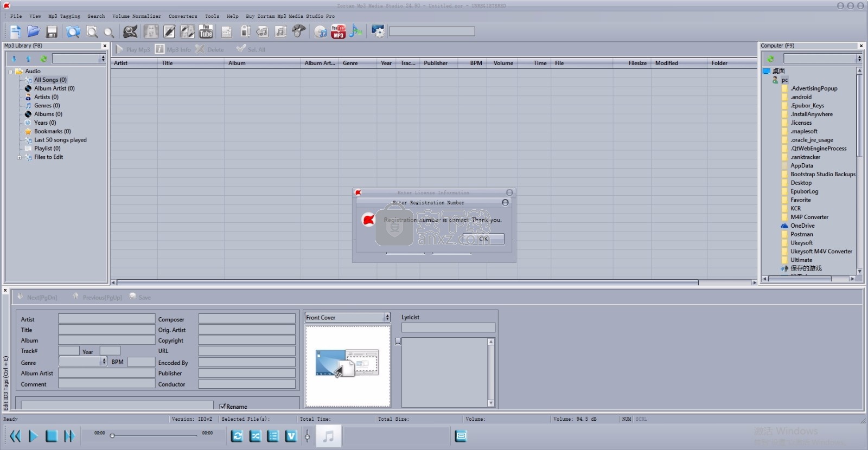Screen dimensions: 868x450
Task: Click the Save floppy disk icon
Action: [52, 32]
